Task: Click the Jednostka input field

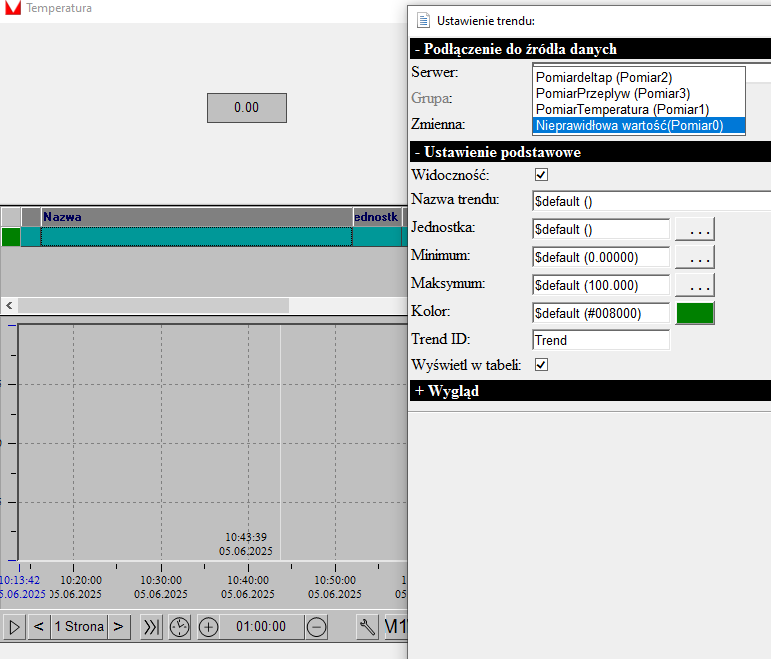Action: pos(601,229)
